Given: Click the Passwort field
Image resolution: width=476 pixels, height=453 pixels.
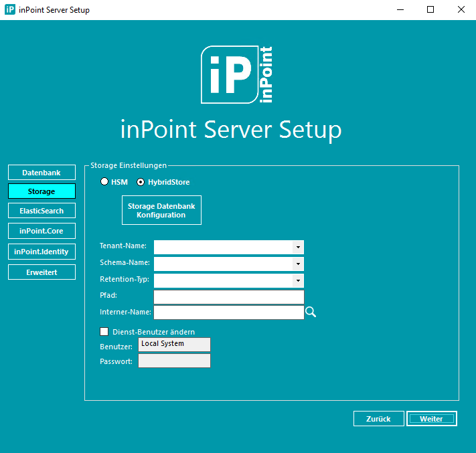Looking at the screenshot, I should (174, 361).
